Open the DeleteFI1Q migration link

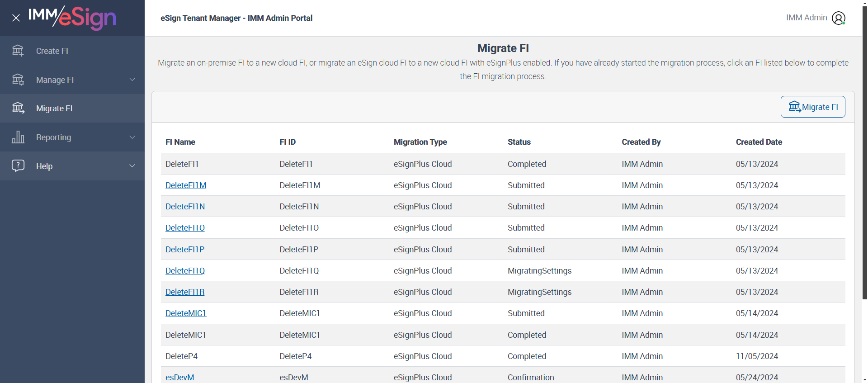coord(185,270)
